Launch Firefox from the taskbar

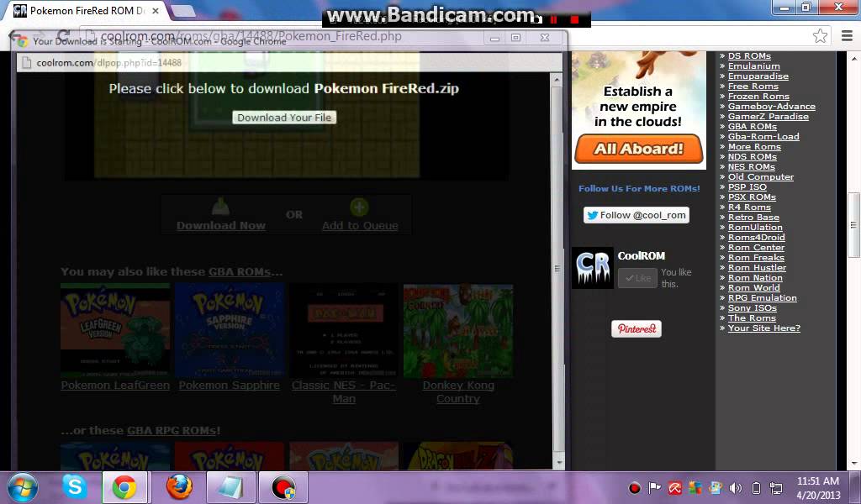tap(180, 487)
